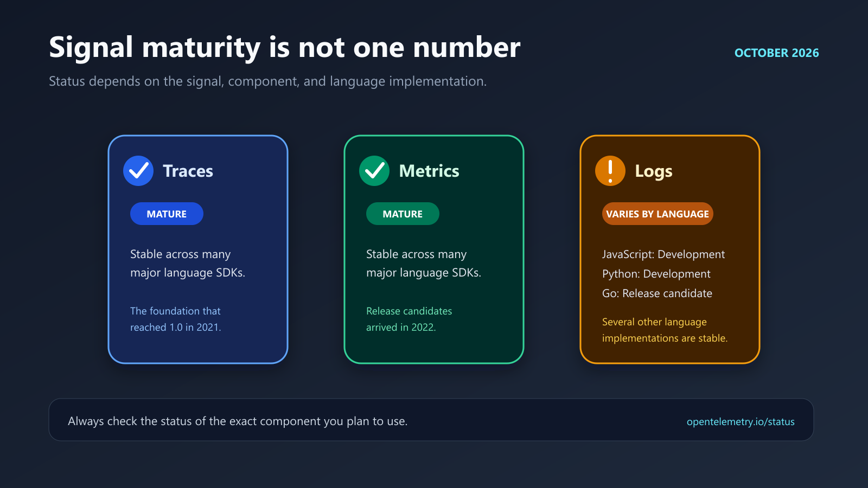The height and width of the screenshot is (488, 868).
Task: Click the 'Go: Release candidate' line
Action: tap(658, 293)
